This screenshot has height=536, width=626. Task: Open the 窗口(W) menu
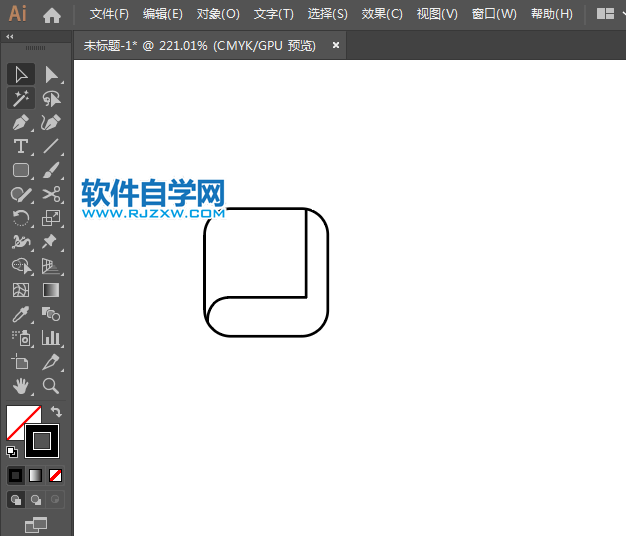point(494,14)
